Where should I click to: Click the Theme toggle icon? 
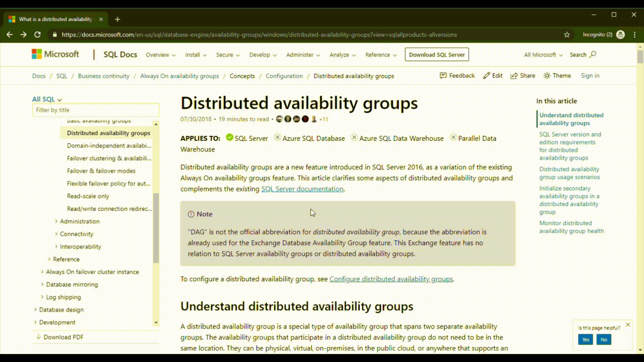(546, 75)
